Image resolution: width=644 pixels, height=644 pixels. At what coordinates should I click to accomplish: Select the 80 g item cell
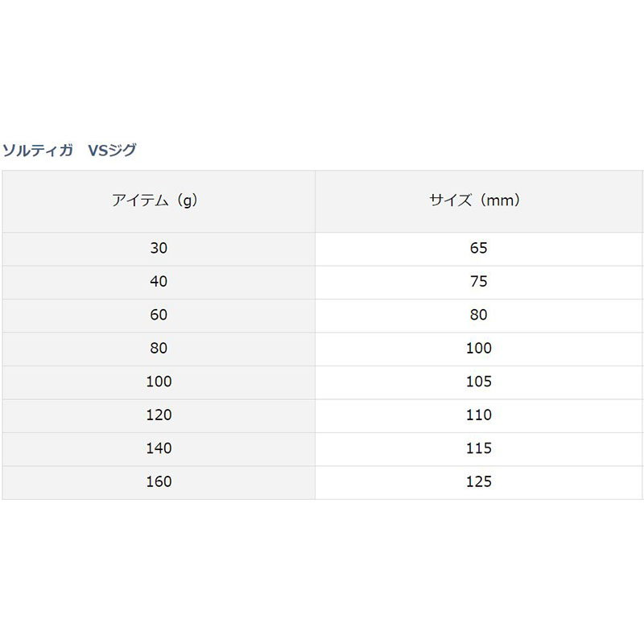tap(159, 349)
